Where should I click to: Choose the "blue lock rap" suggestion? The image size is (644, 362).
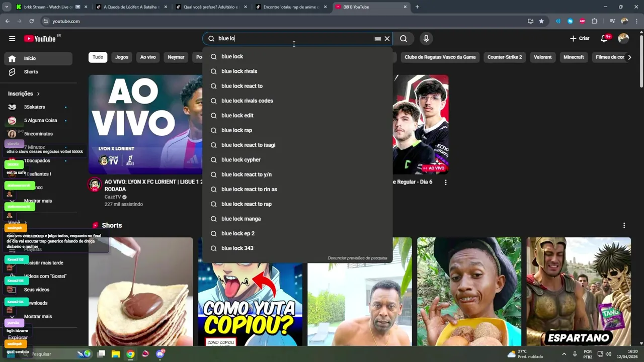pyautogui.click(x=297, y=130)
